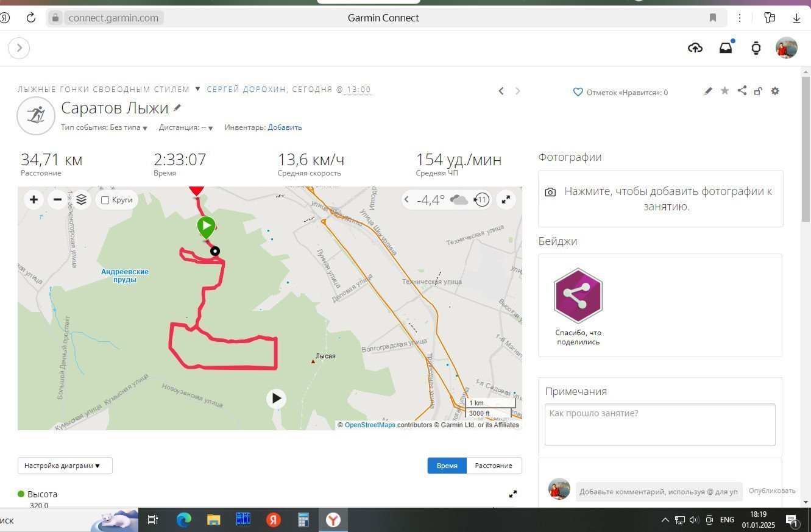Share the activity via the share icon
Image resolution: width=811 pixels, height=532 pixels.
(742, 91)
